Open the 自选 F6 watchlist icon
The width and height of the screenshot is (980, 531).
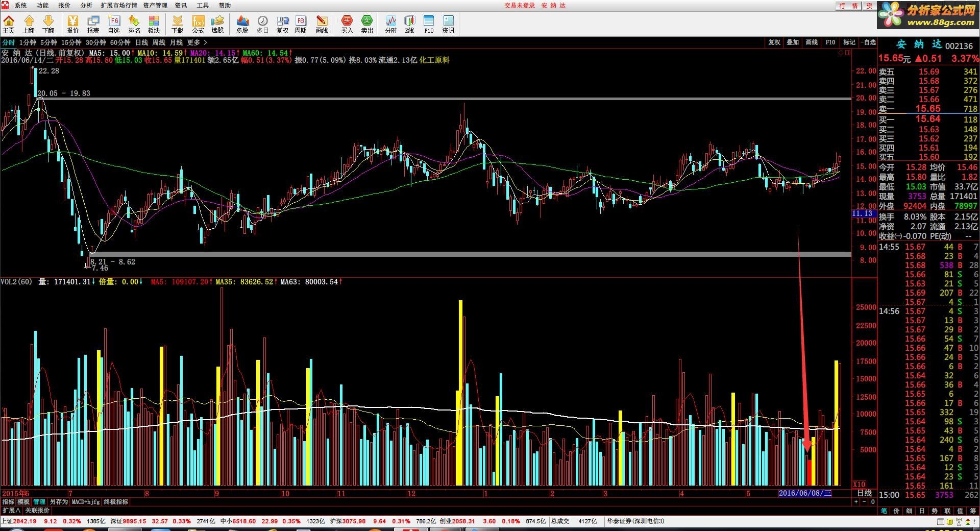(114, 24)
